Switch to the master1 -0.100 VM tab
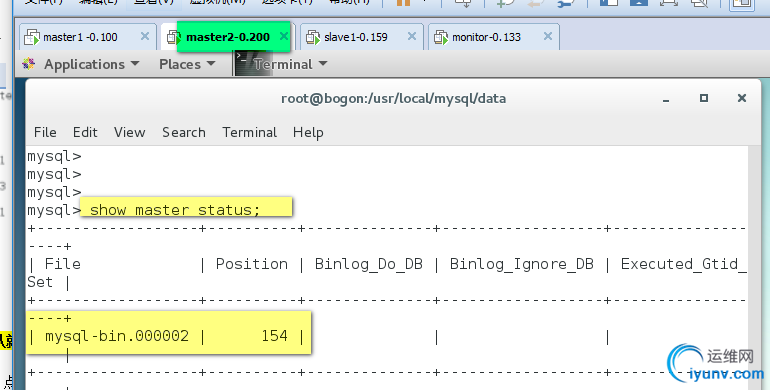Viewport: 770px width, 390px height. coord(88,37)
